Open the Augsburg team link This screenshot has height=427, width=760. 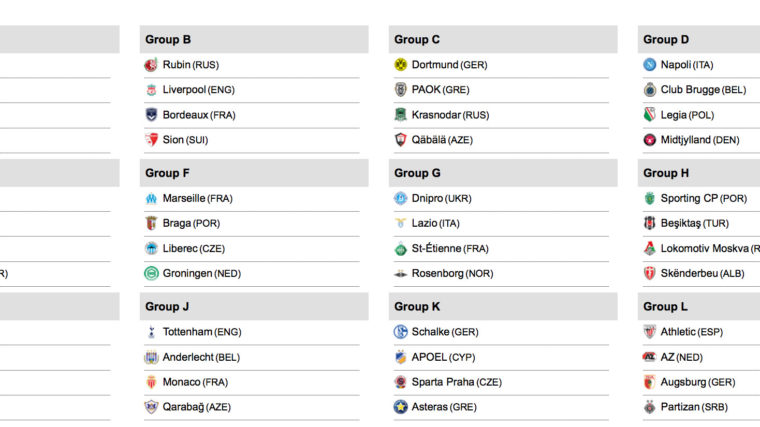(683, 382)
